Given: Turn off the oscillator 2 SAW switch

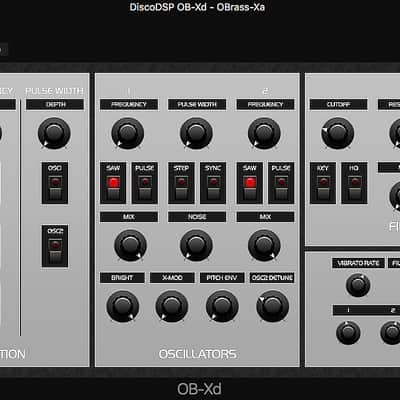Looking at the screenshot, I should [x=250, y=183].
